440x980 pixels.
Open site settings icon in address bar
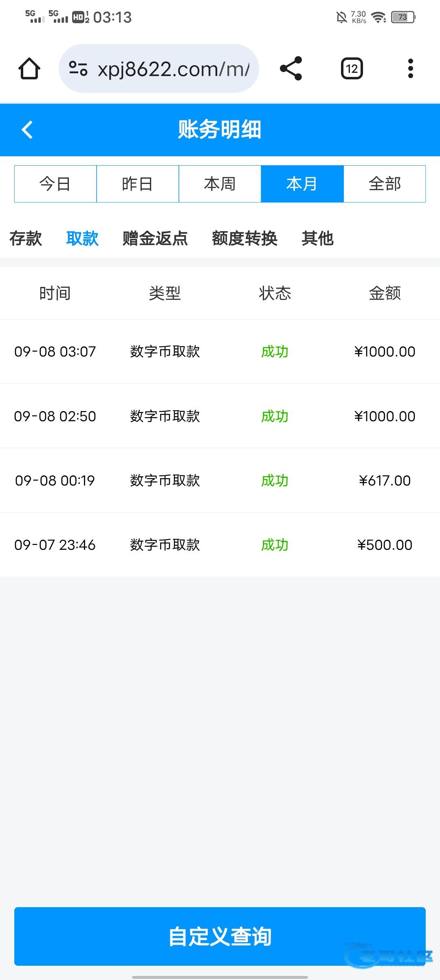coord(78,68)
